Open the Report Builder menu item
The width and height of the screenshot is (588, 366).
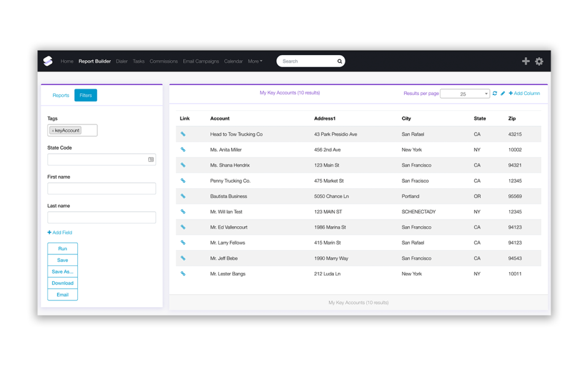[x=94, y=61]
